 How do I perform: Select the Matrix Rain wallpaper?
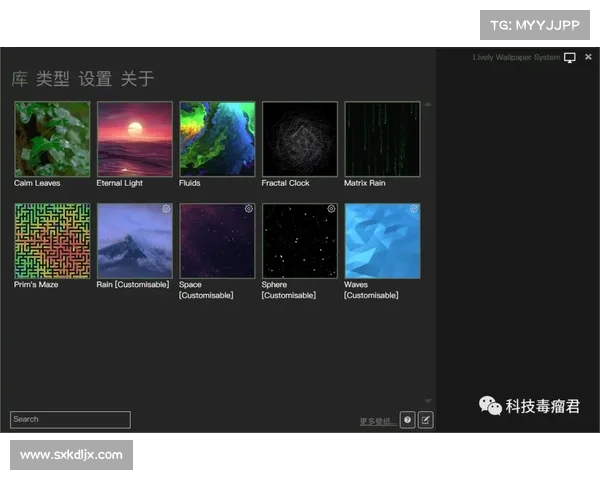382,139
